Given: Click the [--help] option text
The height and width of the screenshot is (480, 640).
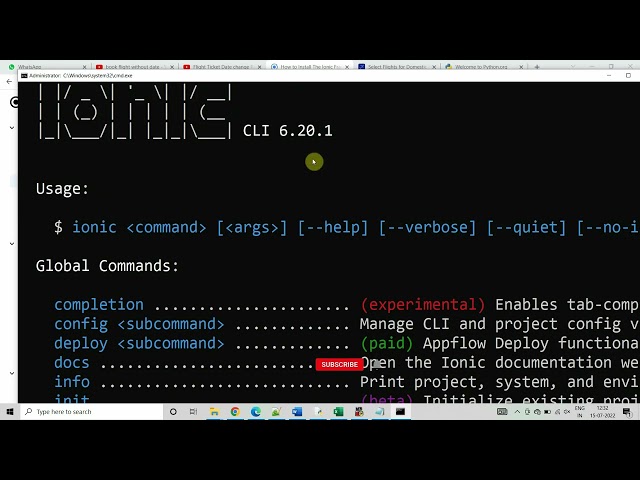Looking at the screenshot, I should 333,227.
